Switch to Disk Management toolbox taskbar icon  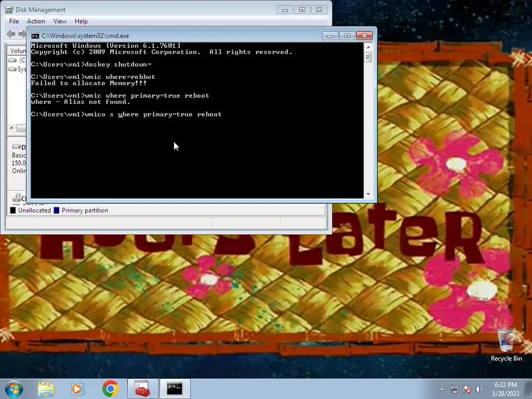142,389
